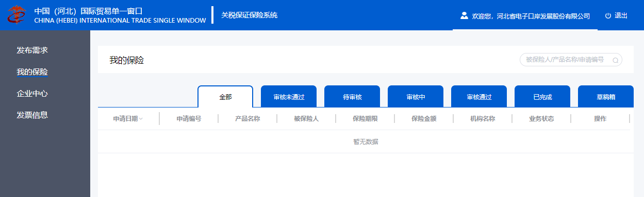Click the power icon beside 退出

608,15
